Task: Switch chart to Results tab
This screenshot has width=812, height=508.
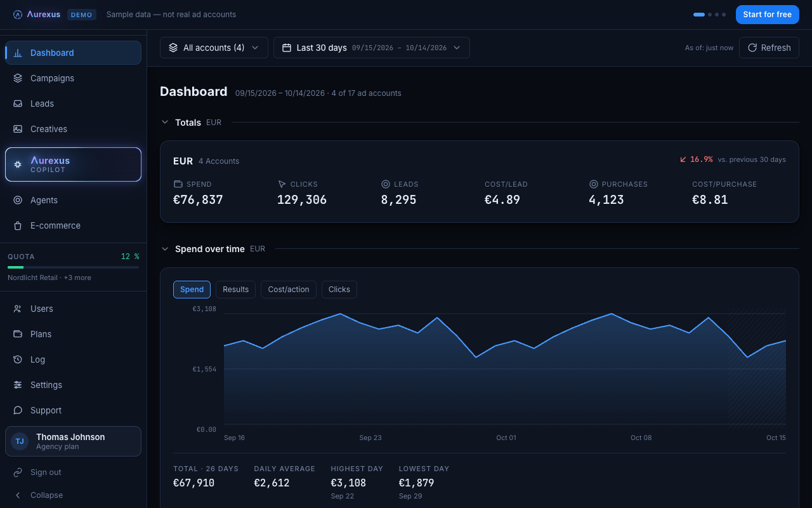Action: click(235, 290)
